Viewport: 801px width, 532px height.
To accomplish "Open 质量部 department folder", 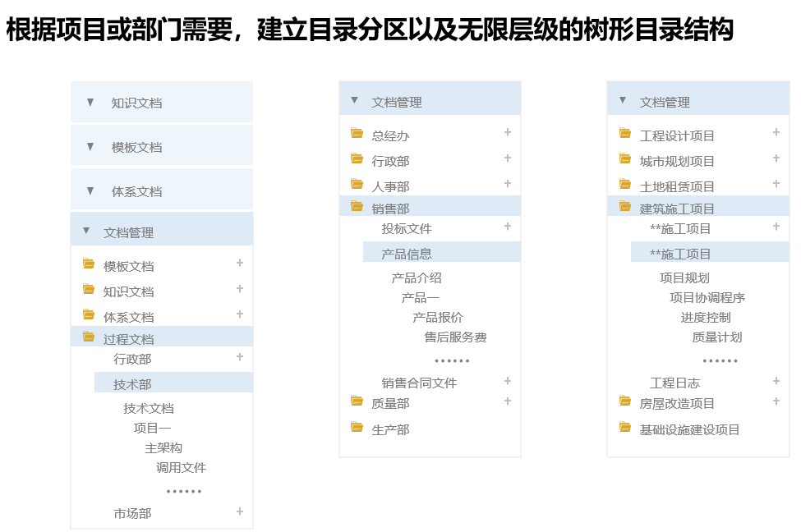I will 390,404.
